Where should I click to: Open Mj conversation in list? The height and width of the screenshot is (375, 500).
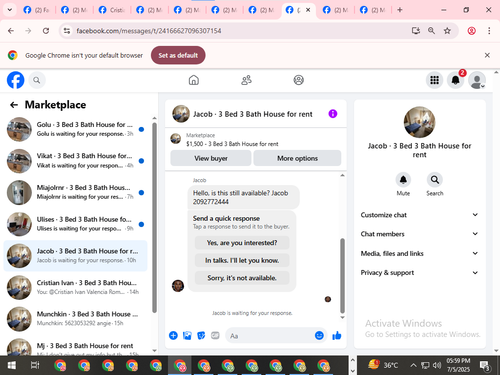tap(75, 346)
